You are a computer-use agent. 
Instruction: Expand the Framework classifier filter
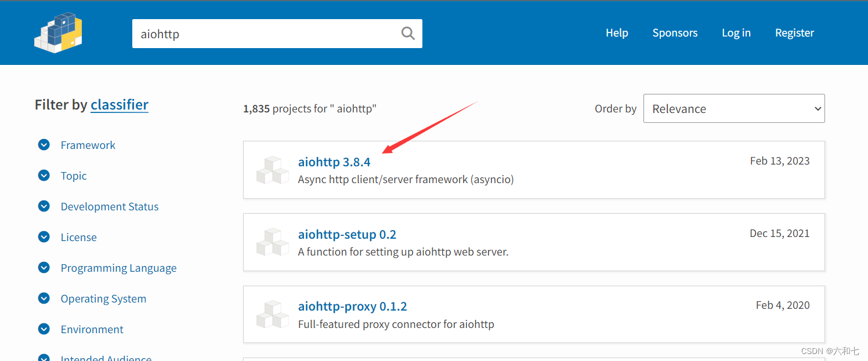[x=44, y=145]
